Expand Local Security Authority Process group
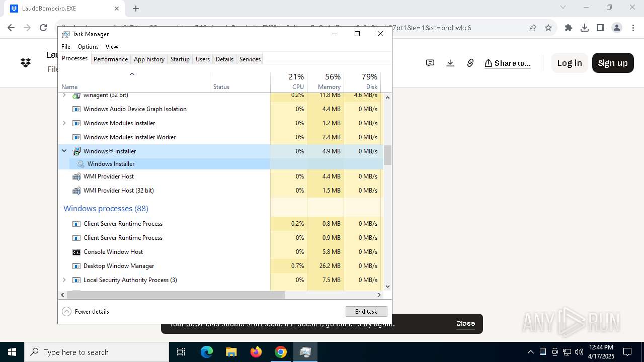The width and height of the screenshot is (644, 362). click(64, 280)
